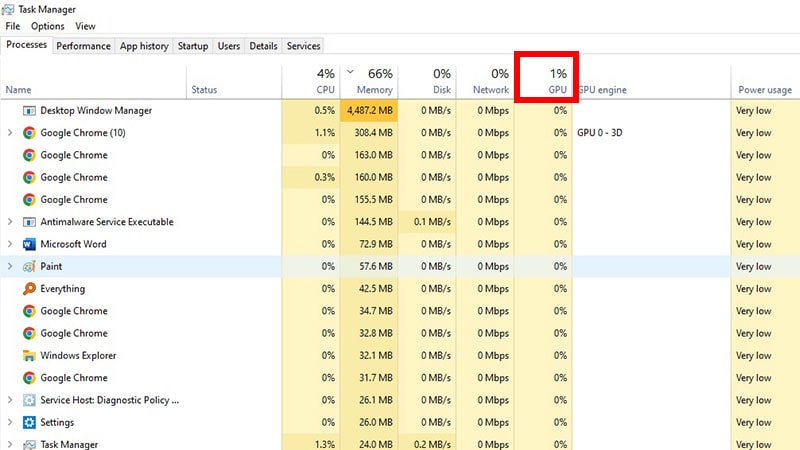Select the Processes tab
Viewport: 800px width, 450px height.
click(27, 45)
